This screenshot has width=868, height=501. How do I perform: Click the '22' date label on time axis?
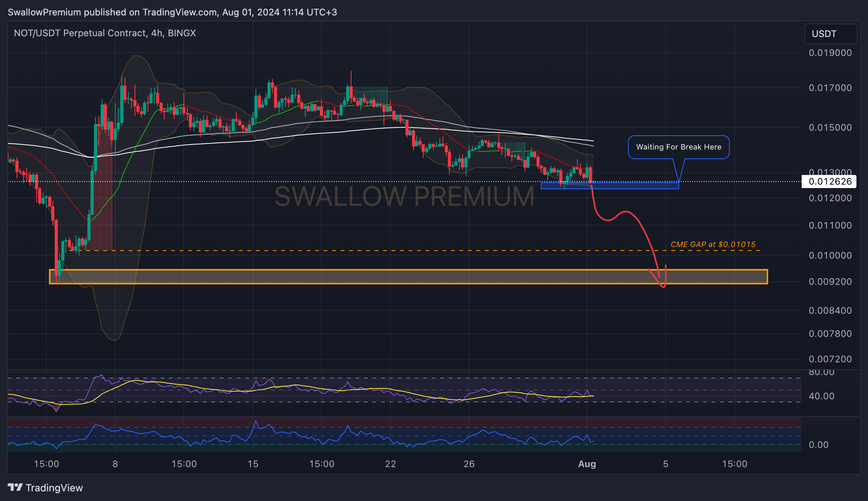click(390, 464)
